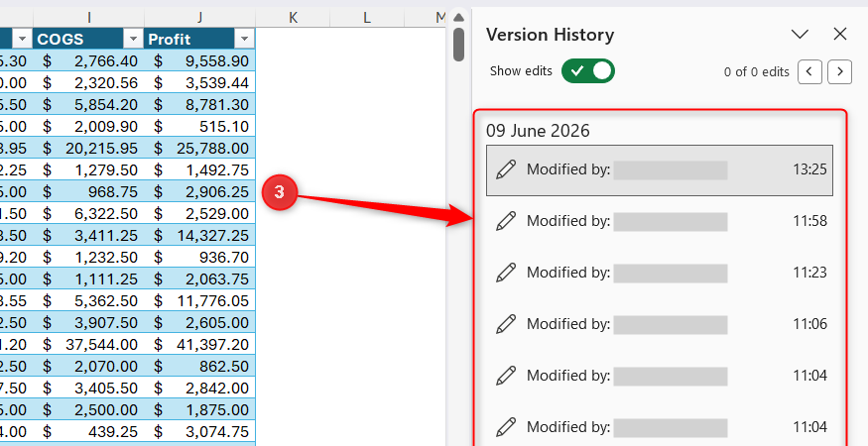Select Profit cell 41,397.20
The image size is (868, 446).
pyautogui.click(x=199, y=344)
